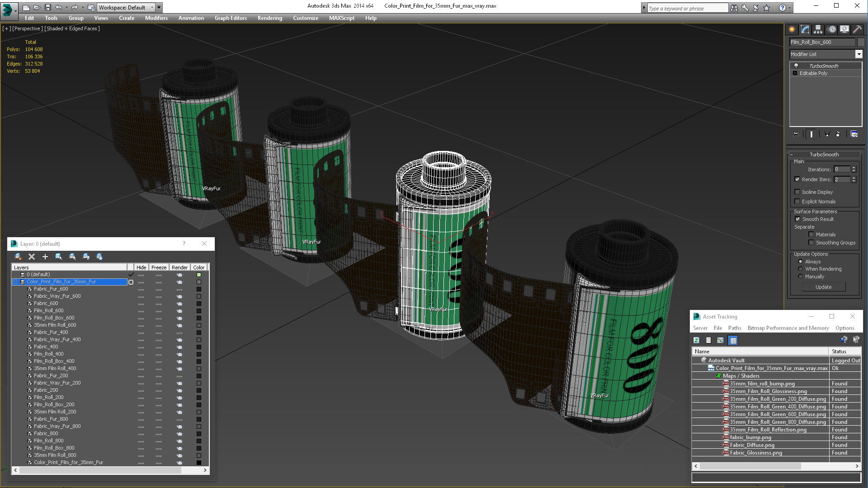Image resolution: width=868 pixels, height=488 pixels.
Task: Click Delete layer X icon in Layer dialog
Action: point(32,257)
